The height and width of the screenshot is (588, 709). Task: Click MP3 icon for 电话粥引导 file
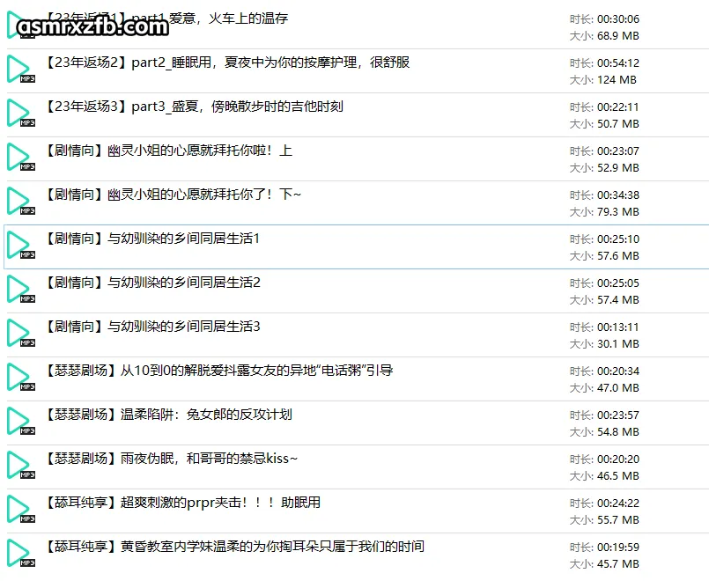pyautogui.click(x=21, y=377)
